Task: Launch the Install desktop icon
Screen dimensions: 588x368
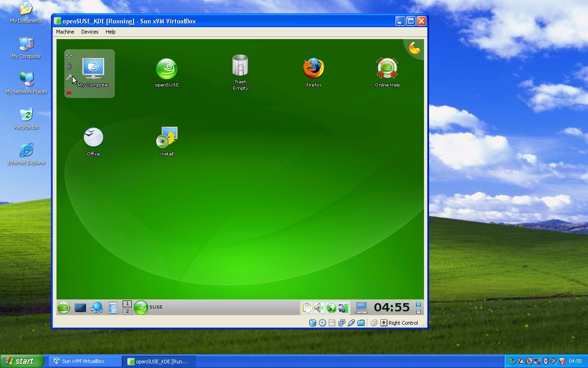Action: point(167,142)
